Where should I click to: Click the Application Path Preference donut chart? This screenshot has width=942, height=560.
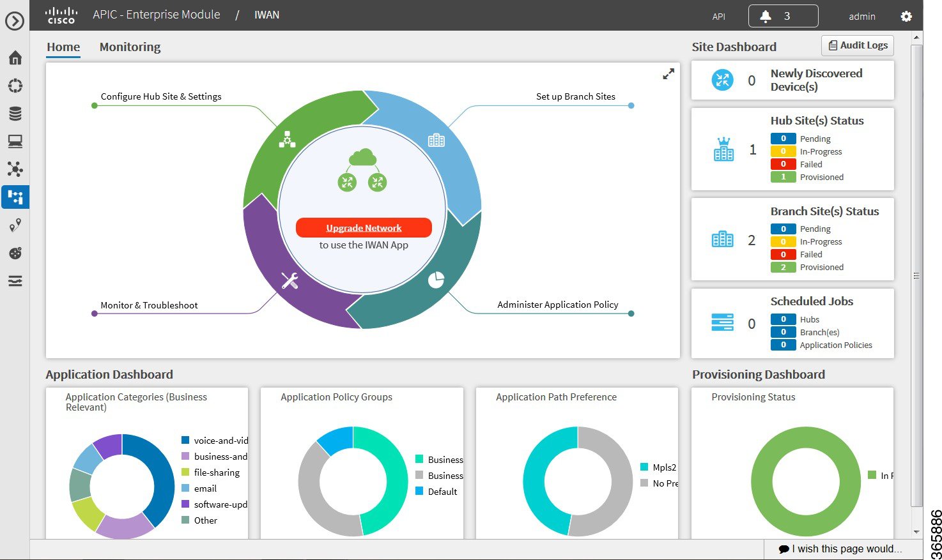(578, 481)
